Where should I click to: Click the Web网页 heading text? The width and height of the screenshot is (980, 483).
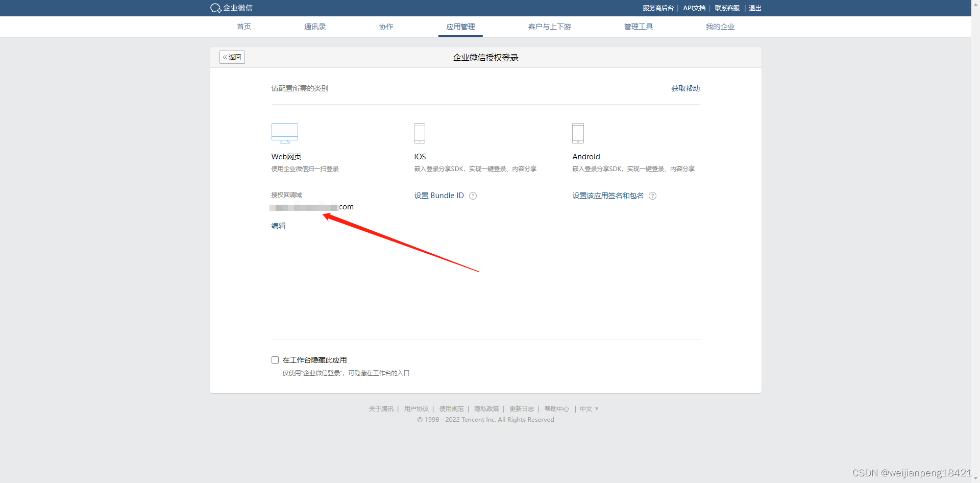(286, 157)
